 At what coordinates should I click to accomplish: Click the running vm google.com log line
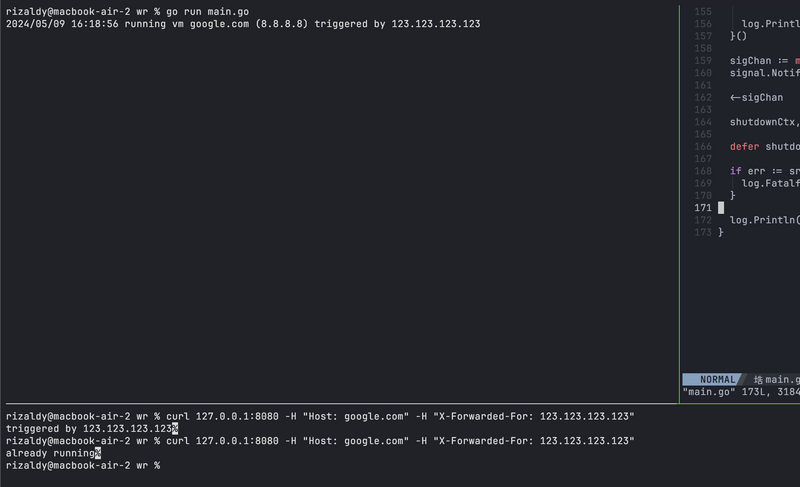tap(243, 24)
